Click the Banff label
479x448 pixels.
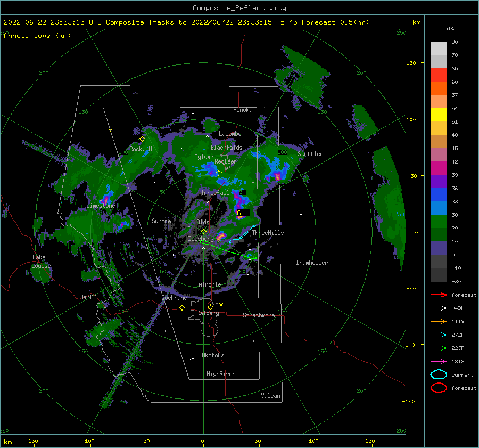[x=88, y=297]
